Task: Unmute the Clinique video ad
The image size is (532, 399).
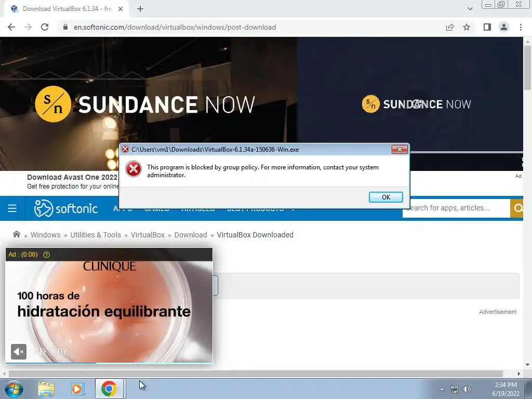Action: tap(19, 352)
